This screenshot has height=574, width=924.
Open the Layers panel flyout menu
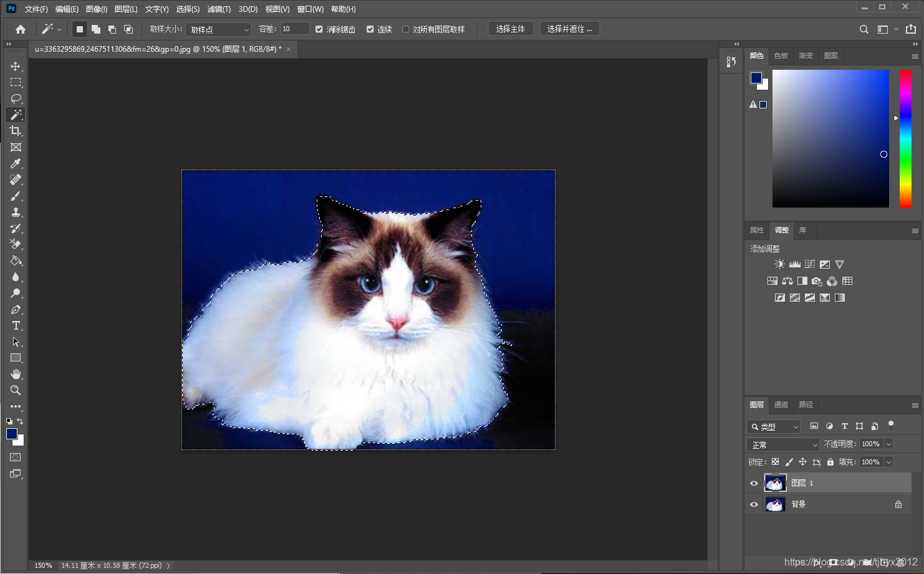click(915, 405)
